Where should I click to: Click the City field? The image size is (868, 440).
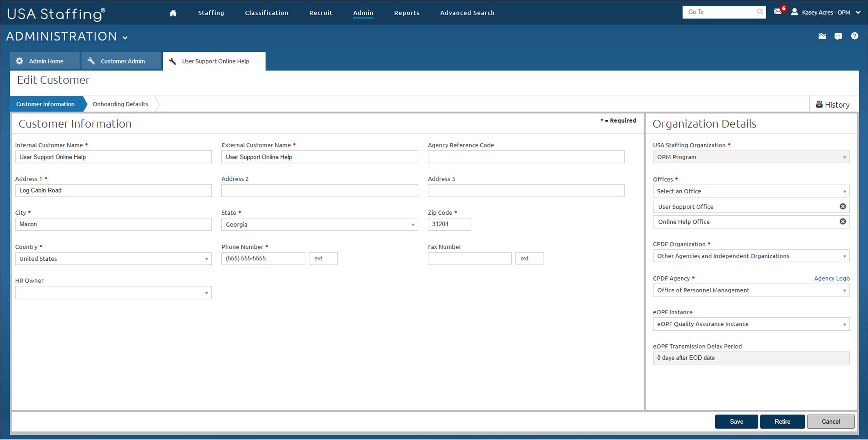coord(113,224)
